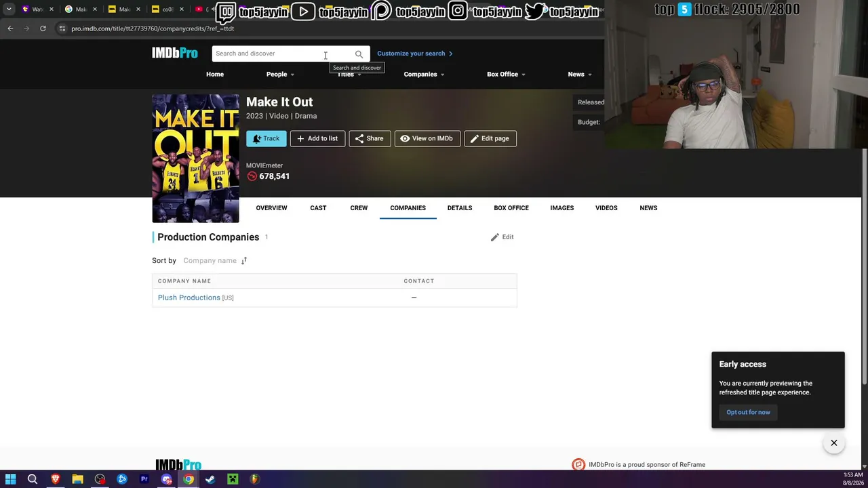Click the IMDbPro logo in the header

174,53
